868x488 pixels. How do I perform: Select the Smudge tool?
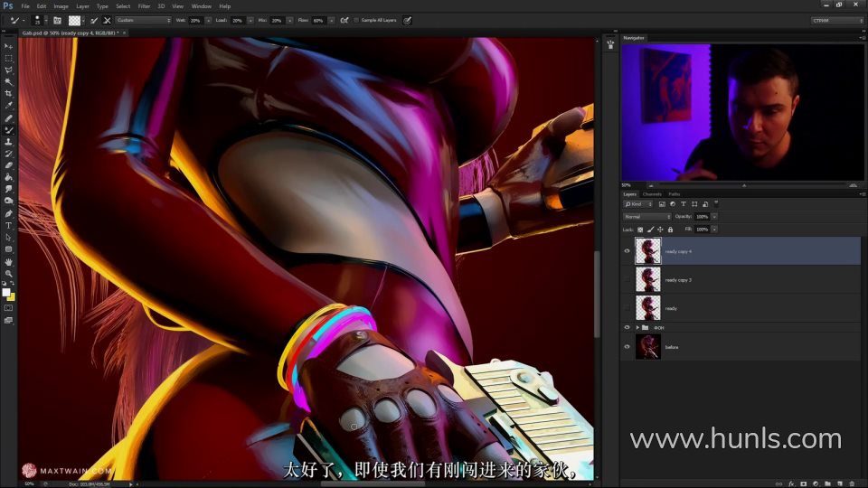[x=8, y=189]
